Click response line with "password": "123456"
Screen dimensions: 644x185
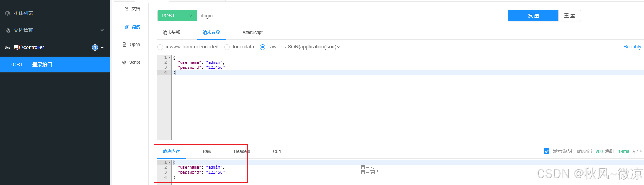[201, 172]
